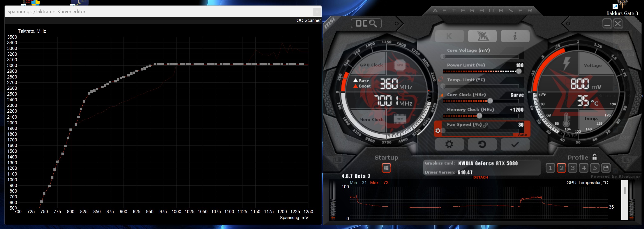Click the Core Clock slider handle
Screen dimensions: 644x229
pos(490,101)
